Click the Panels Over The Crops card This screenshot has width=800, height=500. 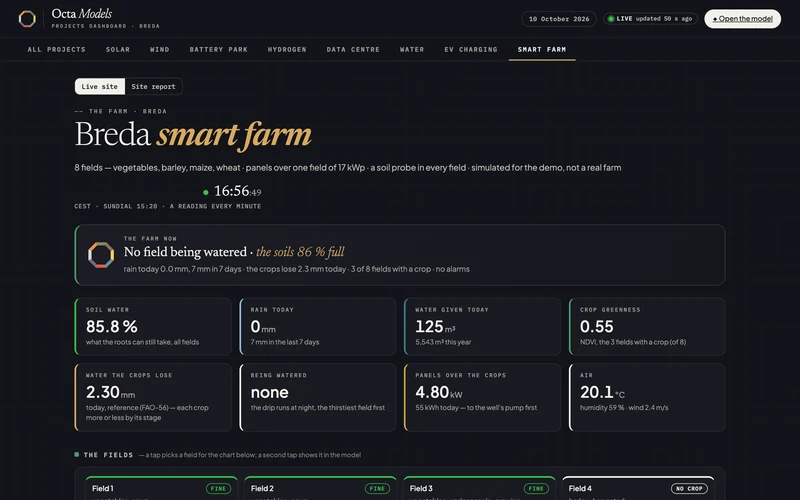click(483, 397)
